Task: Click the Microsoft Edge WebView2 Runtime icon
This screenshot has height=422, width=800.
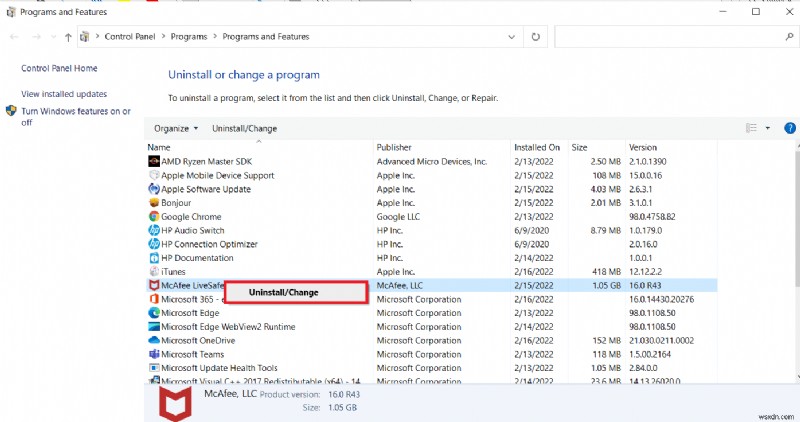Action: (154, 327)
